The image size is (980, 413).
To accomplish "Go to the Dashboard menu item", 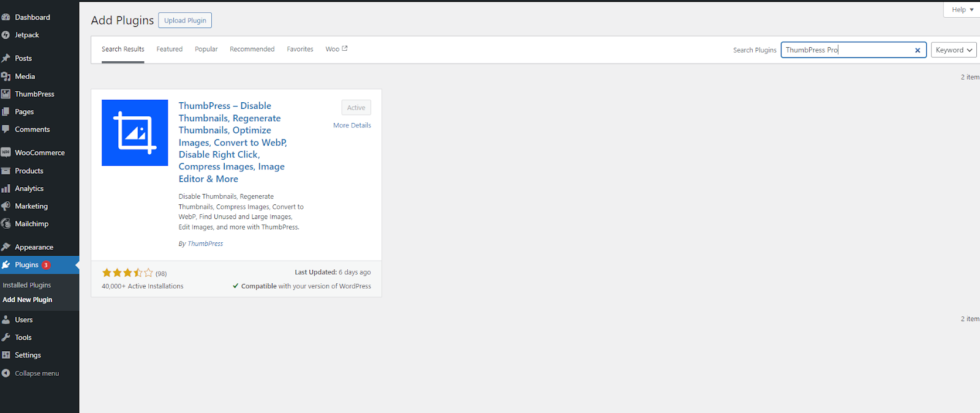I will click(32, 17).
